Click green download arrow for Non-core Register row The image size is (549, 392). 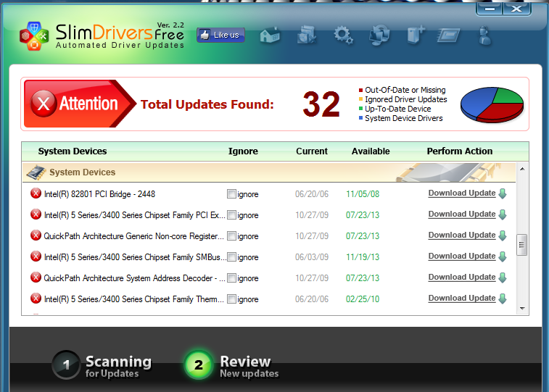tap(503, 235)
